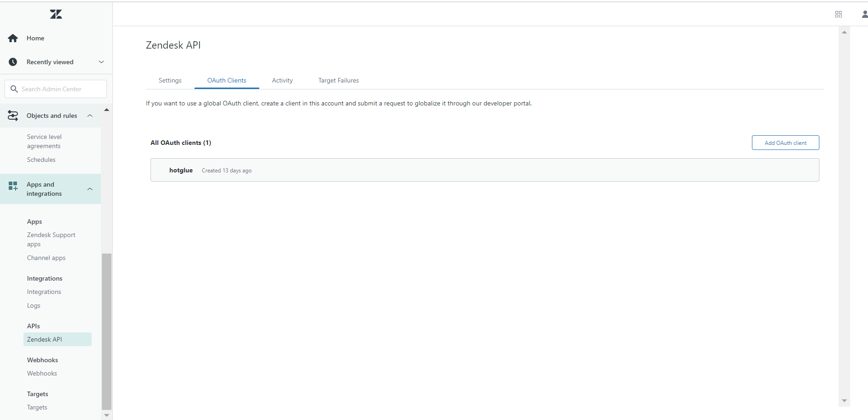868x420 pixels.
Task: Click the search magnifier icon
Action: click(x=14, y=89)
